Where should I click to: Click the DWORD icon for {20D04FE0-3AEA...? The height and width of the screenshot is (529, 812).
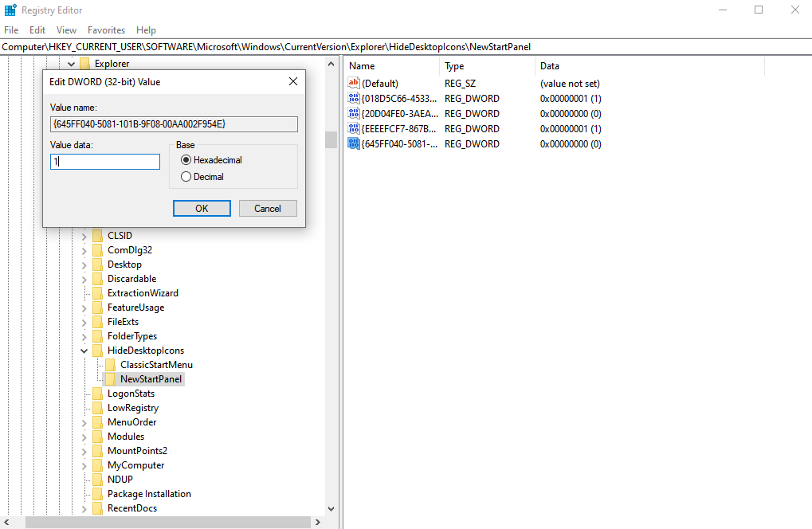[x=352, y=113]
